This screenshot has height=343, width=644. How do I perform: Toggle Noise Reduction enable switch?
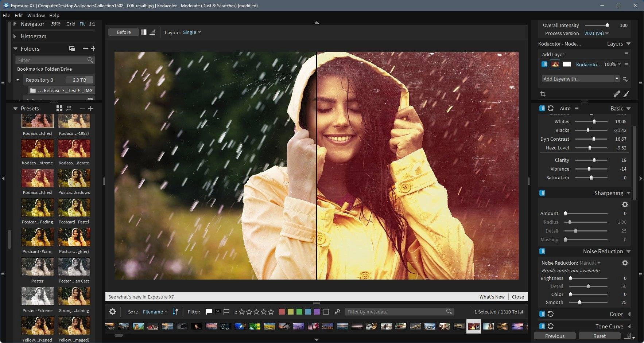coord(542,251)
